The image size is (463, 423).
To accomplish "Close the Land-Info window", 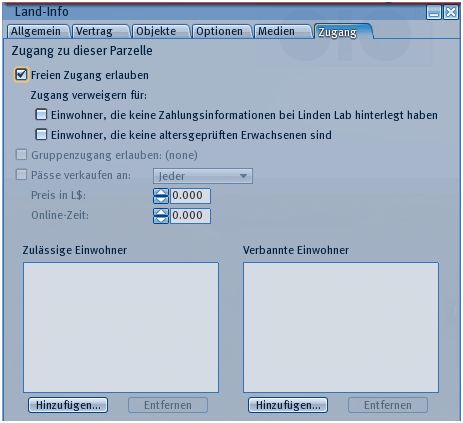I will 451,13.
